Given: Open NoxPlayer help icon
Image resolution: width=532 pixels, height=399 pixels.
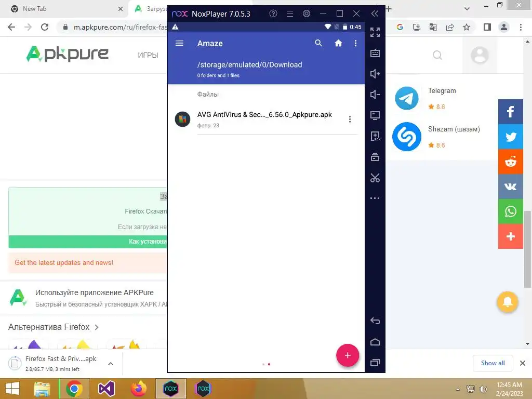Looking at the screenshot, I should 273,14.
